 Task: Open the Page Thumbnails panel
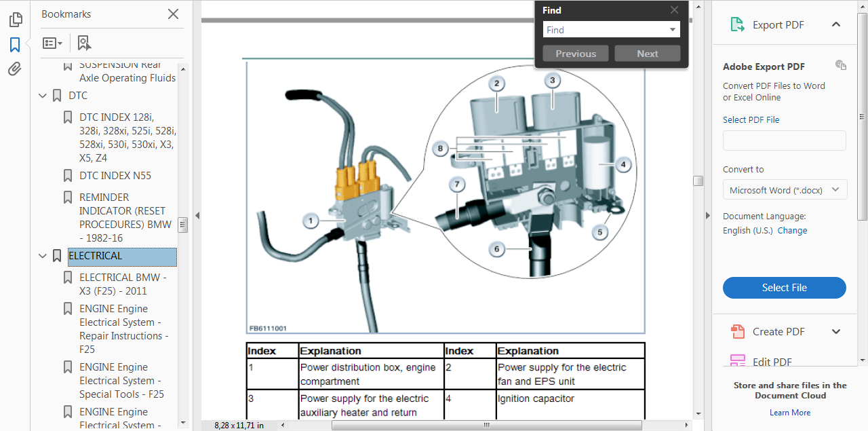click(x=15, y=20)
